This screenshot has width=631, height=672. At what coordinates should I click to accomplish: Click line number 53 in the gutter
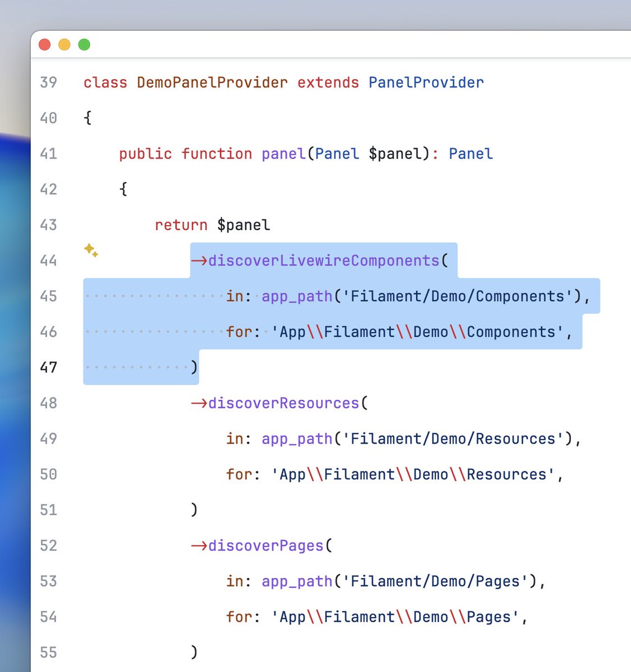(x=49, y=581)
